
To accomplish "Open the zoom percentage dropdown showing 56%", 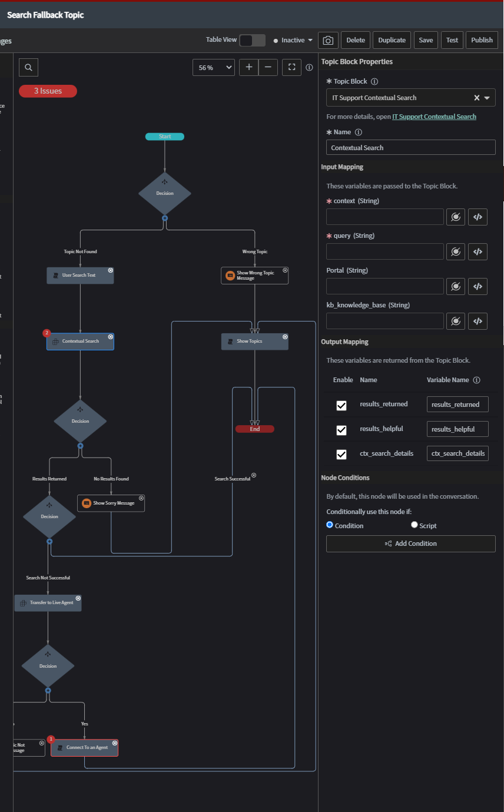I will click(x=213, y=67).
